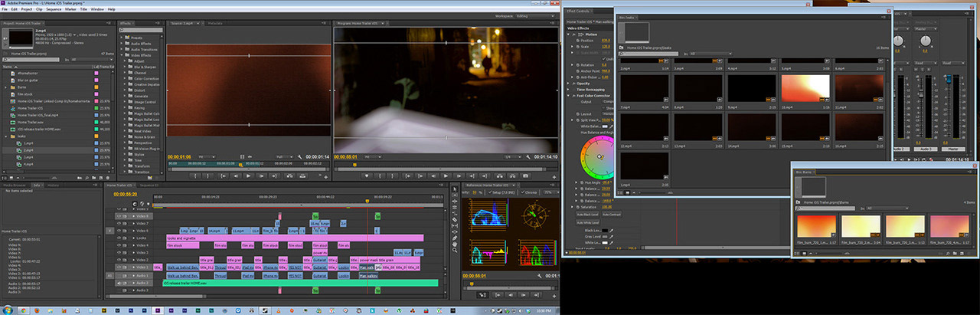Select the Selection tool in the Tools panel
Screen dimensions: 980x315
pyautogui.click(x=455, y=189)
